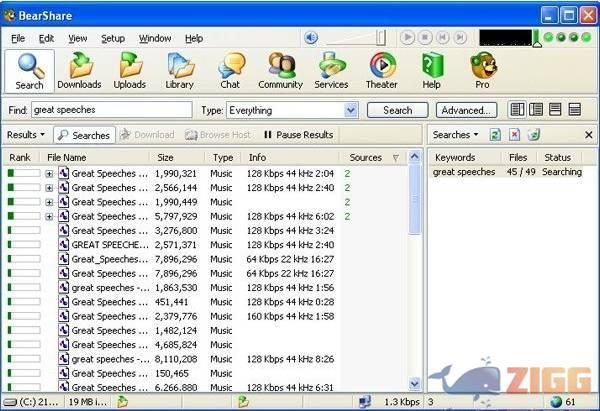600x411 pixels.
Task: Open the Searches panel dropdown
Action: (456, 135)
